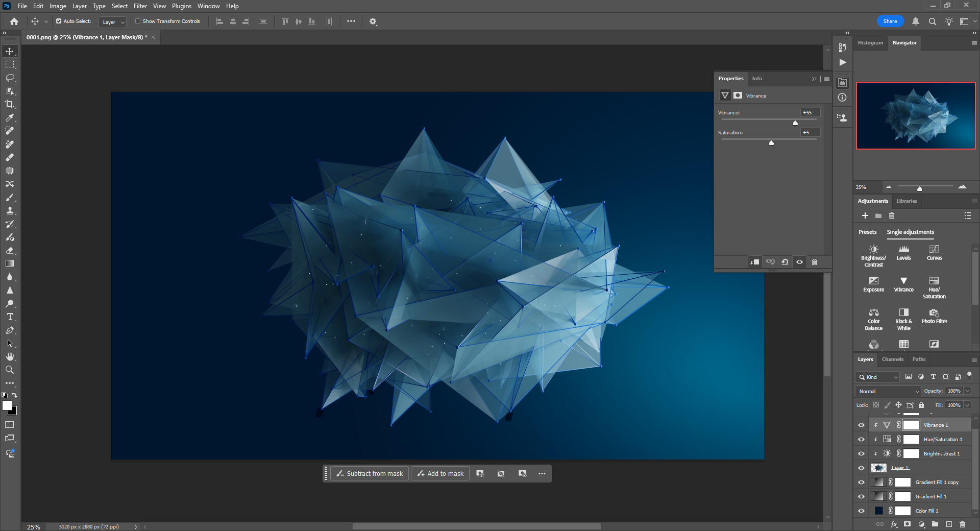
Task: Open the layer Kind filter dropdown
Action: [877, 377]
